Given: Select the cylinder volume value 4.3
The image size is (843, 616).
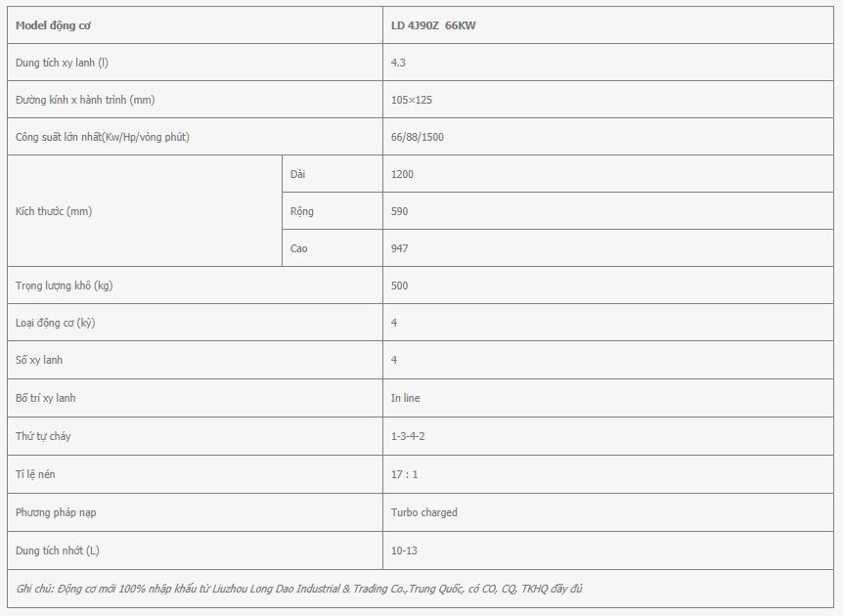Looking at the screenshot, I should 398,63.
